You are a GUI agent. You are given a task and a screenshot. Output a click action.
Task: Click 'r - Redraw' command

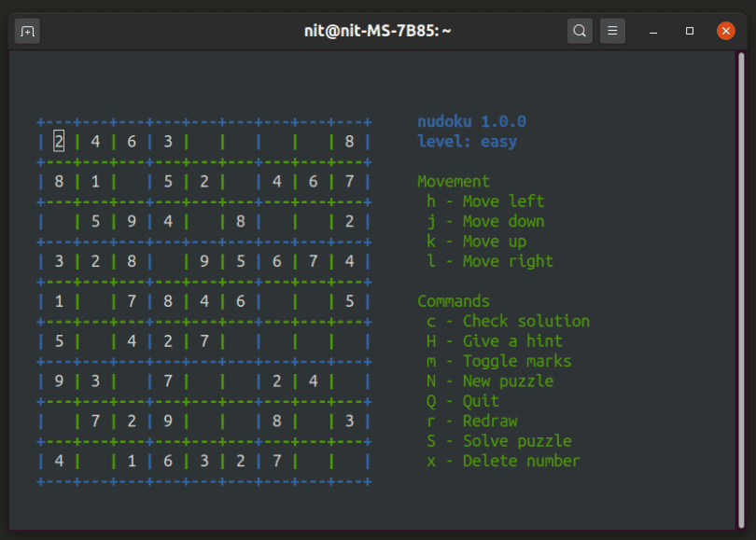click(x=471, y=421)
